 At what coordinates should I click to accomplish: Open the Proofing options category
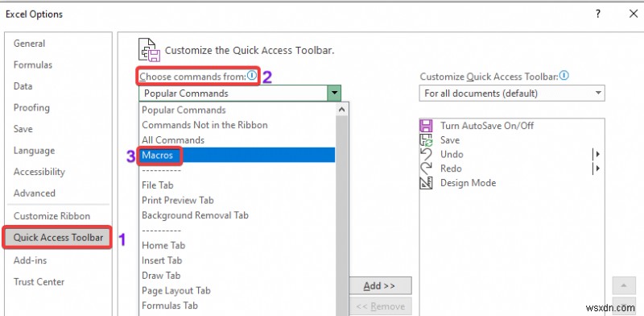[x=31, y=107]
